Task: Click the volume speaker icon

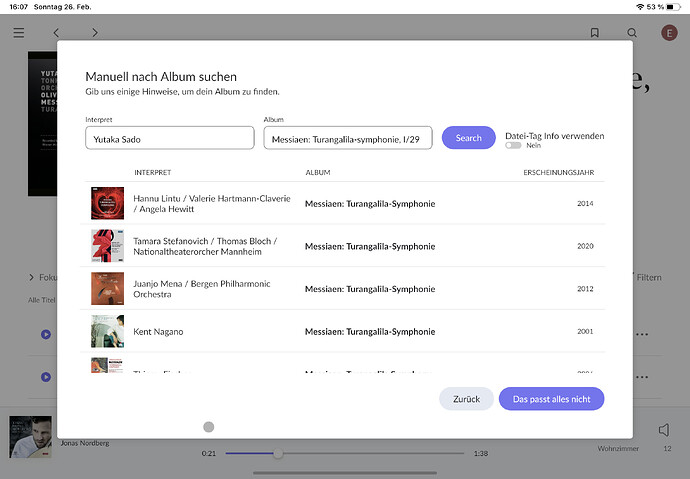Action: (663, 430)
